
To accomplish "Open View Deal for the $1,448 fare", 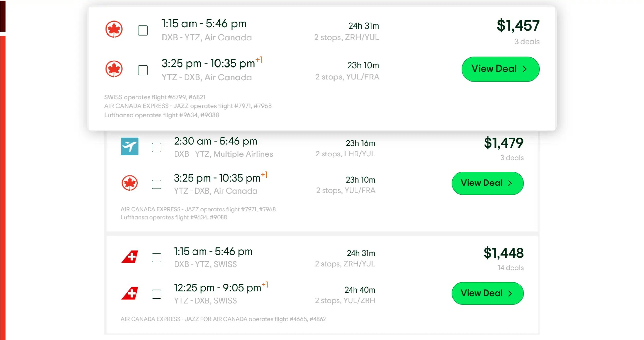I will tap(487, 293).
